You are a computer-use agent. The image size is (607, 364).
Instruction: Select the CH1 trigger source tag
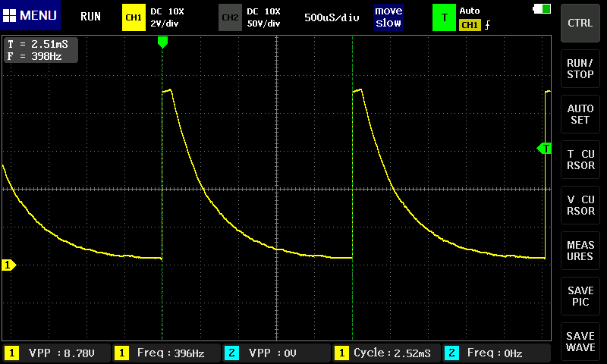(470, 25)
